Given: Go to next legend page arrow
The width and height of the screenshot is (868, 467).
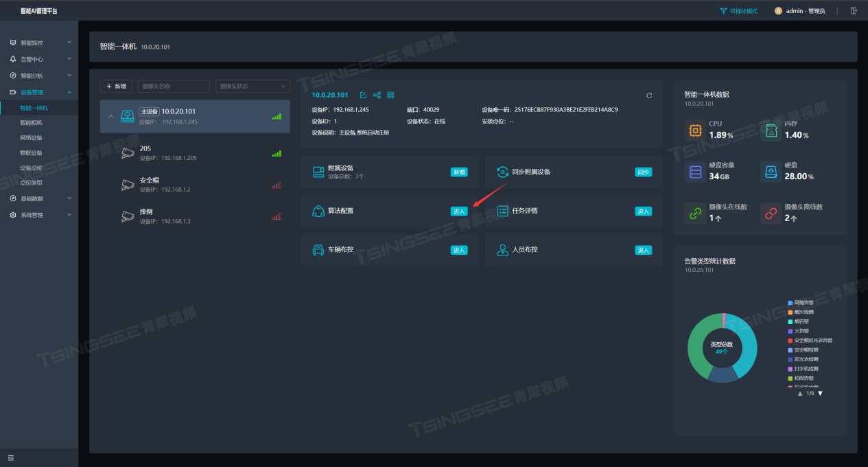Looking at the screenshot, I should tap(820, 394).
